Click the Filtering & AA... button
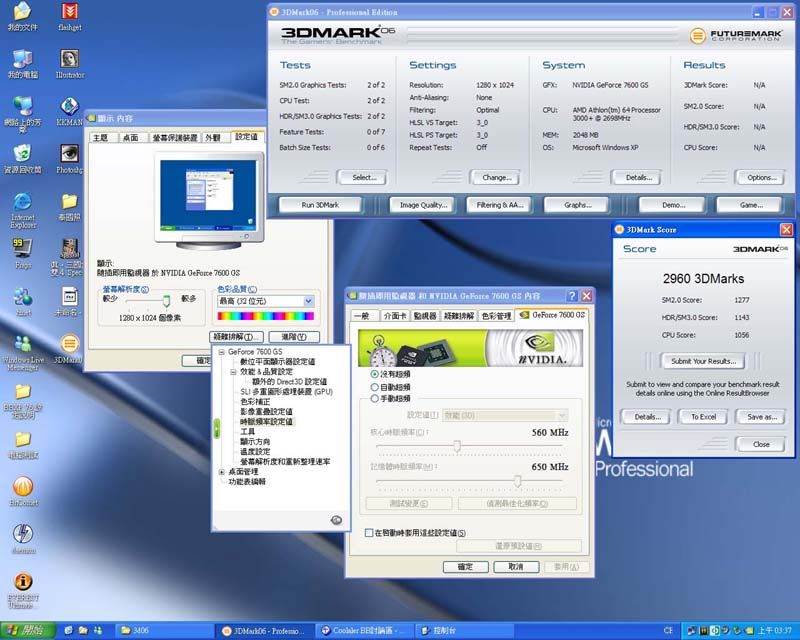Screen dimensions: 800x640 [500, 205]
